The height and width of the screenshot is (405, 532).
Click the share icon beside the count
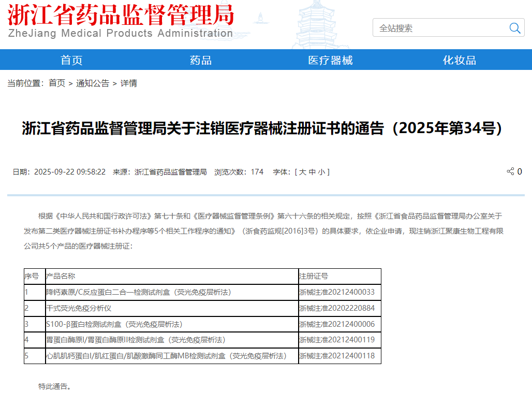coord(510,171)
